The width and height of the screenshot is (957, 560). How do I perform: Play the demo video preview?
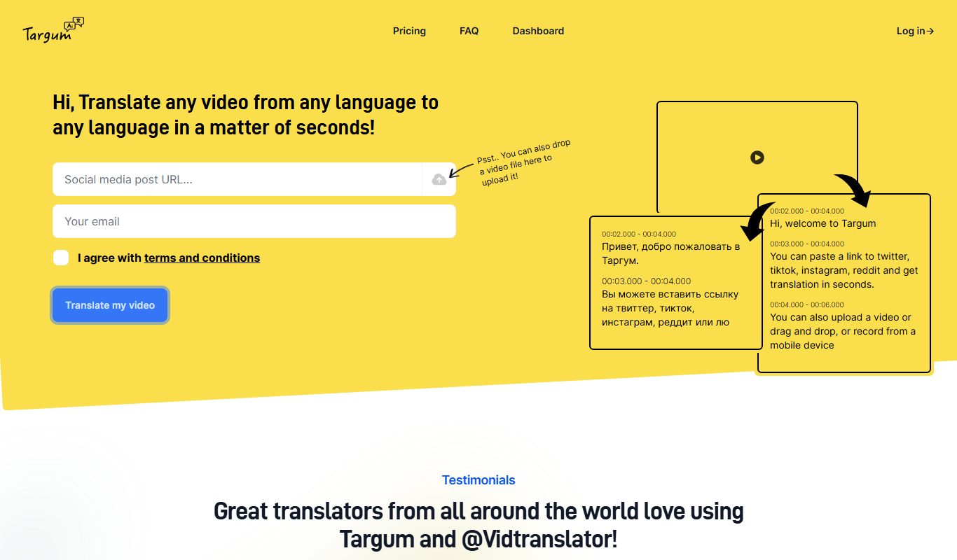757,157
